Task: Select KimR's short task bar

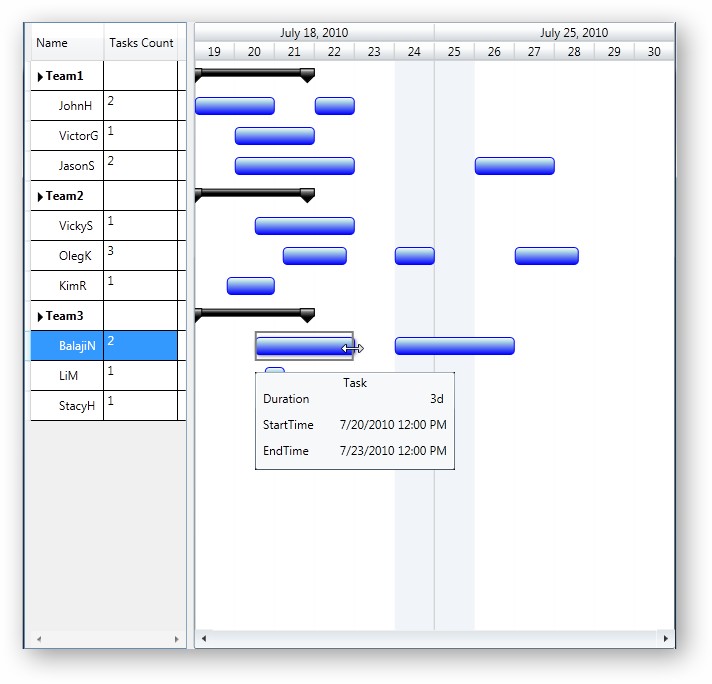Action: [x=250, y=286]
